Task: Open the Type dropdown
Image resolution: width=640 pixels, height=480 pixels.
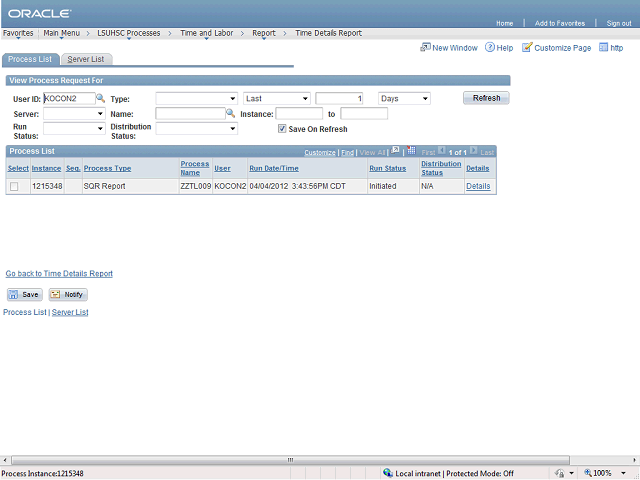Action: 196,99
